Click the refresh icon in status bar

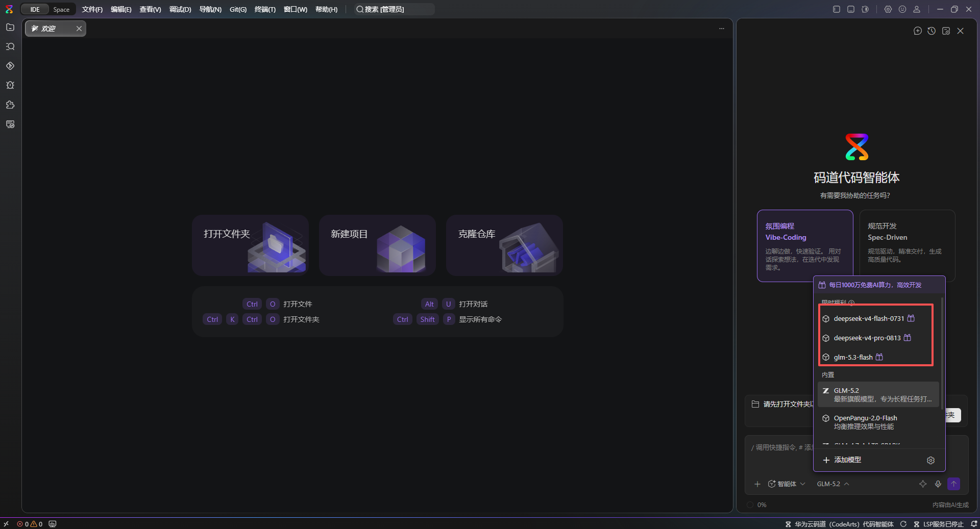click(903, 524)
